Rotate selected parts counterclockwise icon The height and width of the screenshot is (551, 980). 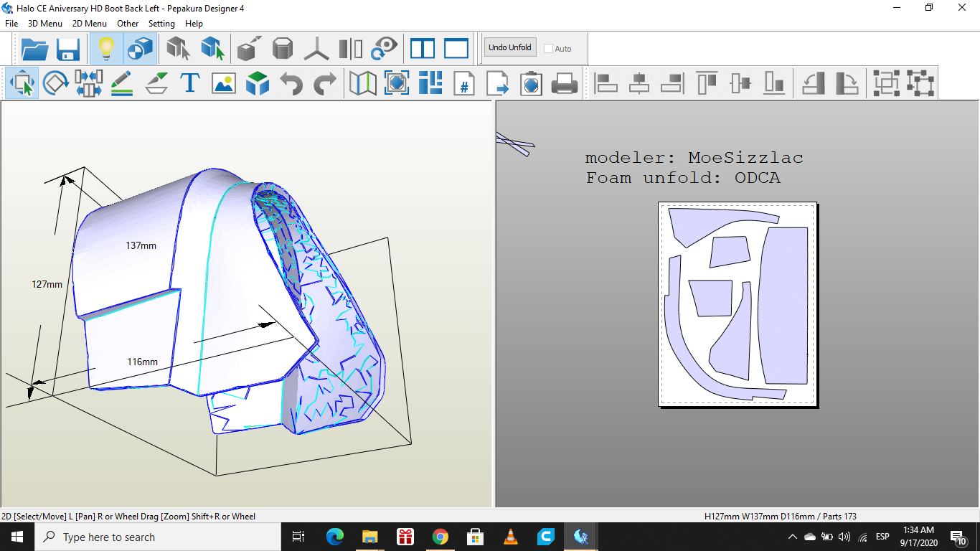click(x=814, y=83)
